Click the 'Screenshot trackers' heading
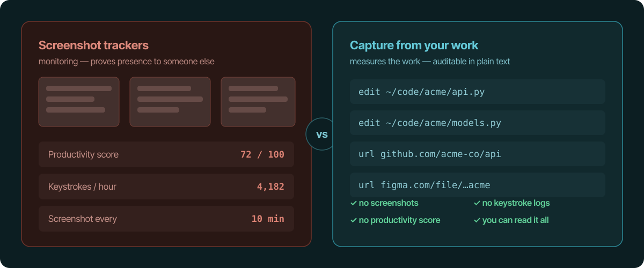 tap(93, 46)
